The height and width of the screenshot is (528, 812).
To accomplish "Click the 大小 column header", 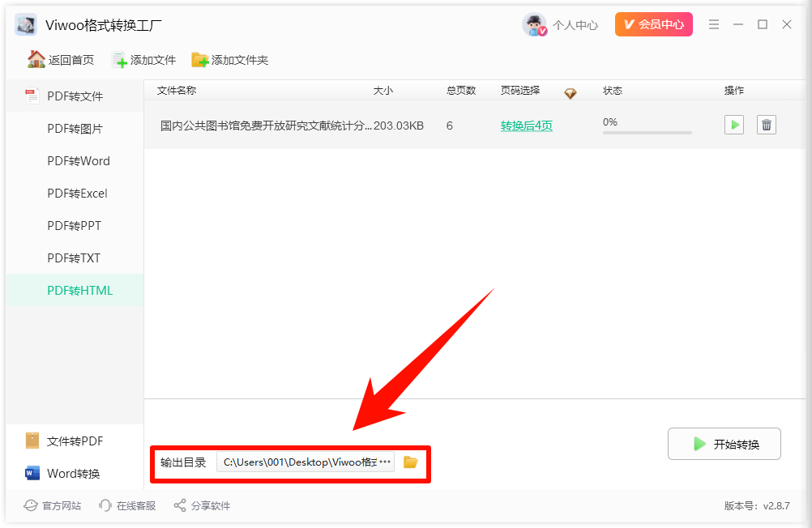I will pyautogui.click(x=383, y=91).
